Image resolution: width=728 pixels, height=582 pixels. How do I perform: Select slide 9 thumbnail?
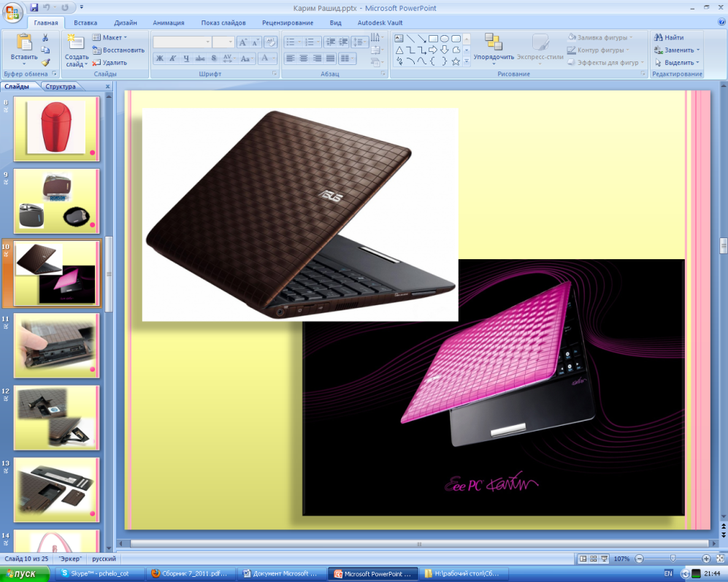[57, 201]
